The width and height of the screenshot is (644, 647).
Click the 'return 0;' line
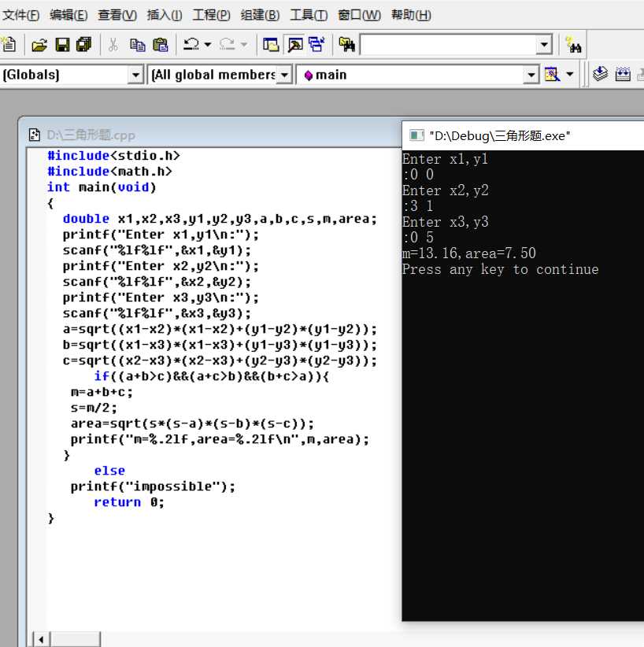tap(129, 503)
